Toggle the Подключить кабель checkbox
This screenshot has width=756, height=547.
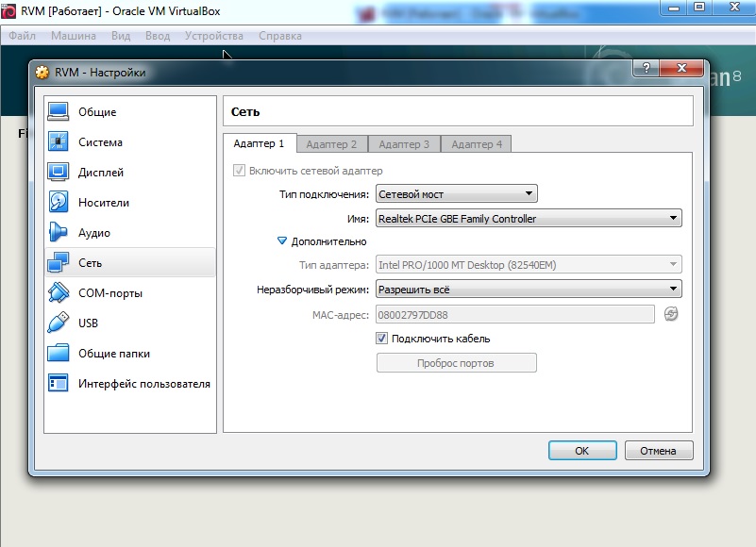pos(382,339)
